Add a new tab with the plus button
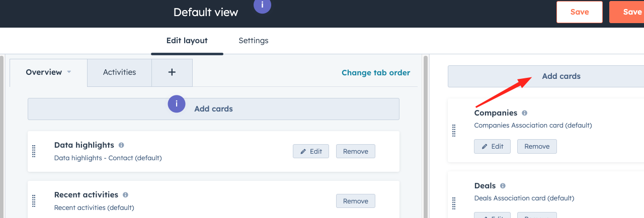Image resolution: width=644 pixels, height=218 pixels. click(x=172, y=72)
